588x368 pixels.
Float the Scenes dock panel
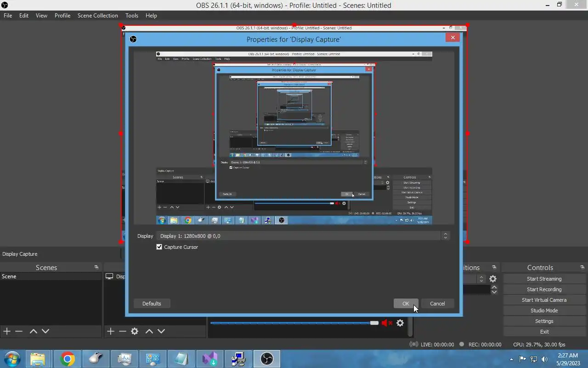coord(96,267)
